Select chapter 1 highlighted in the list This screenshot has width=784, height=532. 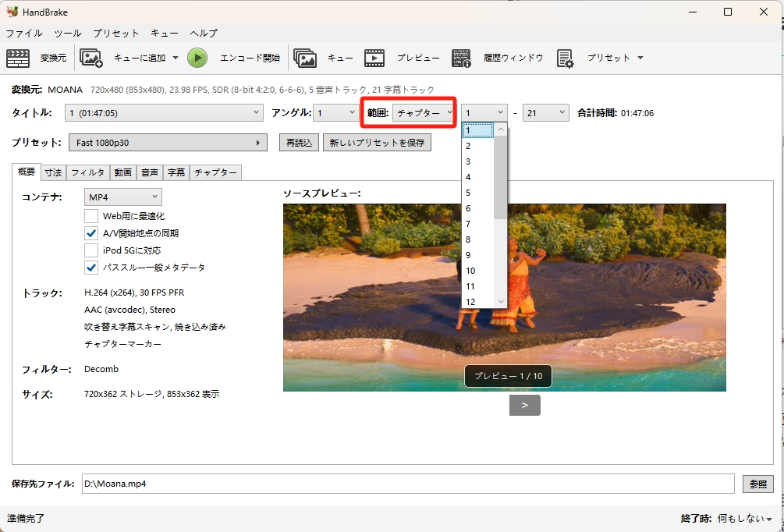478,130
